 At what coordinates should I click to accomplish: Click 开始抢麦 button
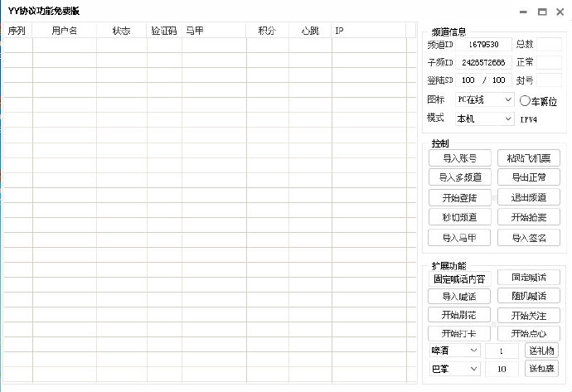tap(529, 217)
